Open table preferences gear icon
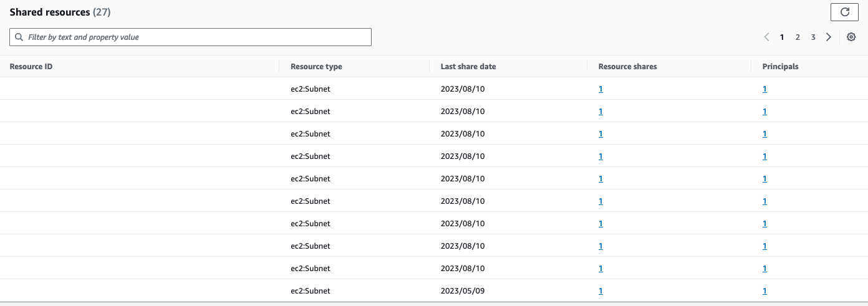The height and width of the screenshot is (306, 868). point(851,37)
